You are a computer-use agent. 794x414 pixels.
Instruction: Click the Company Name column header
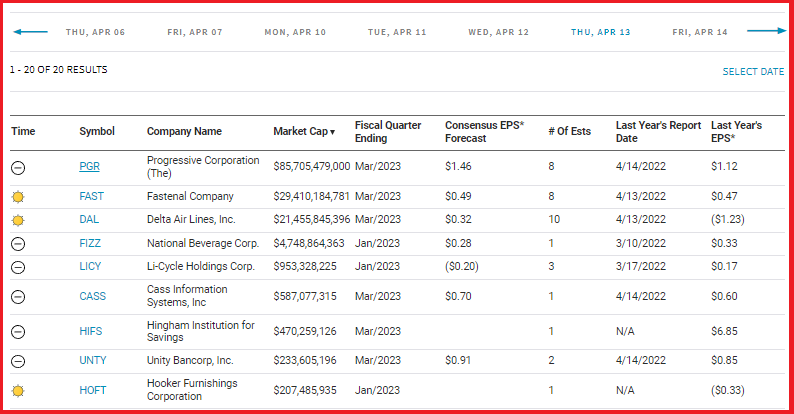pyautogui.click(x=184, y=132)
